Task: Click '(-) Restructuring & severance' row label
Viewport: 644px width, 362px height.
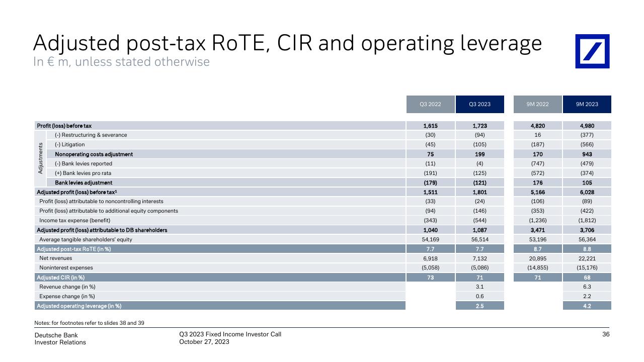Action: click(x=91, y=135)
